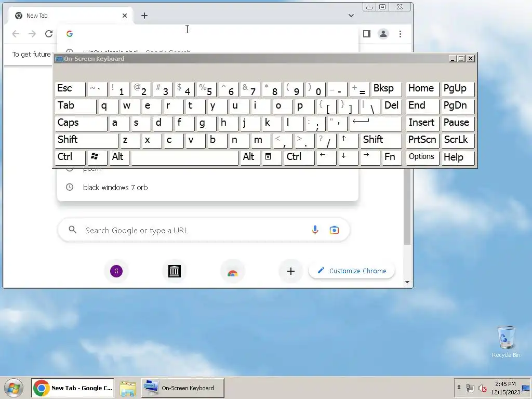
Task: Open the museum building shortcut tile
Action: [175, 271]
